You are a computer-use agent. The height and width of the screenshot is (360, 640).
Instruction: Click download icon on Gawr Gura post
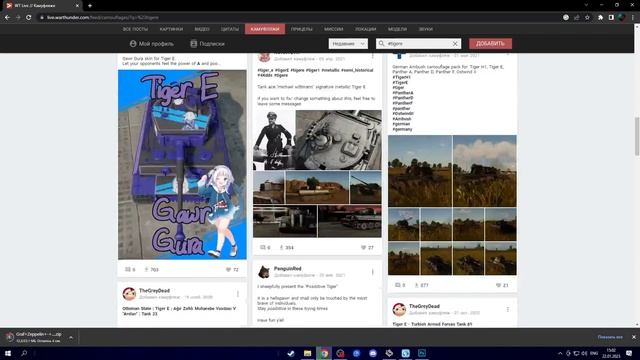pos(146,269)
